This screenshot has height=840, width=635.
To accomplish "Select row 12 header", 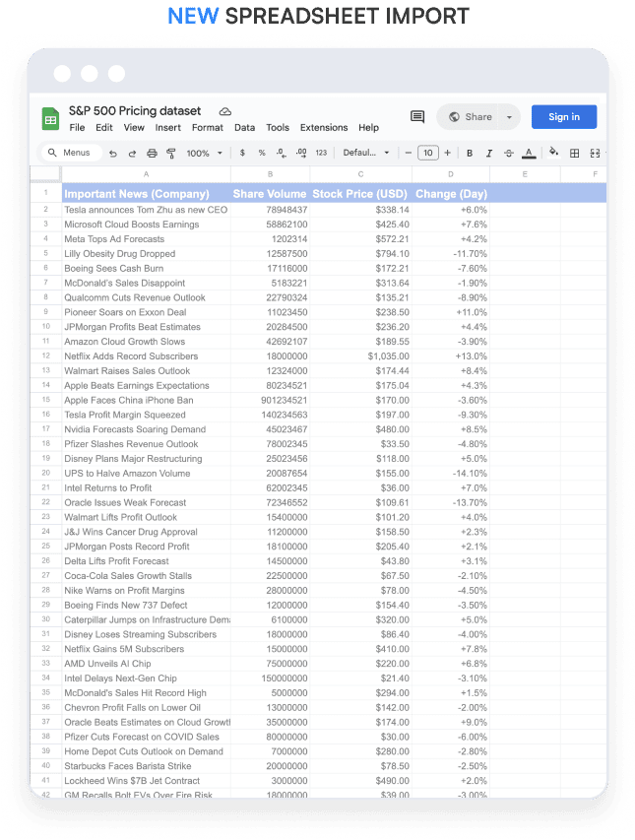I will point(46,355).
